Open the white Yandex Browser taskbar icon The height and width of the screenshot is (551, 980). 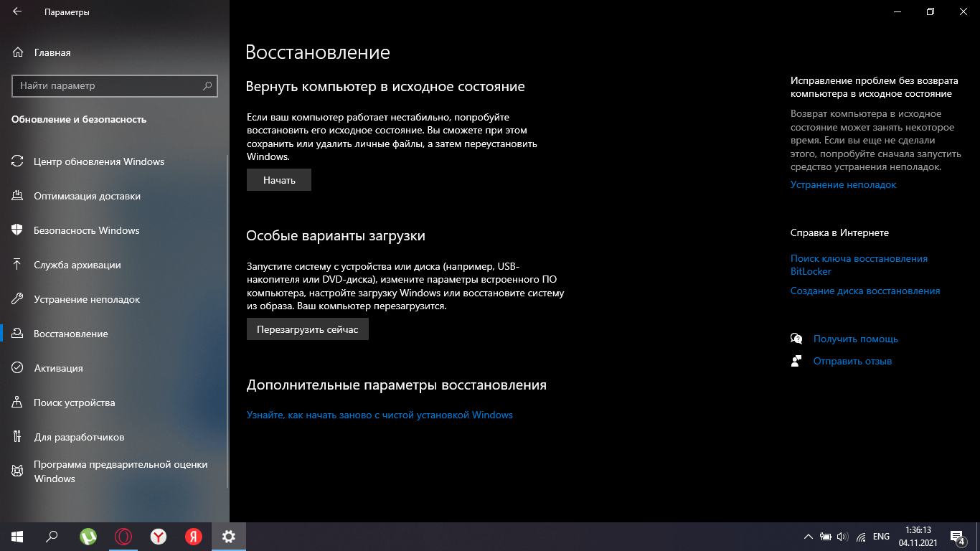click(x=159, y=537)
